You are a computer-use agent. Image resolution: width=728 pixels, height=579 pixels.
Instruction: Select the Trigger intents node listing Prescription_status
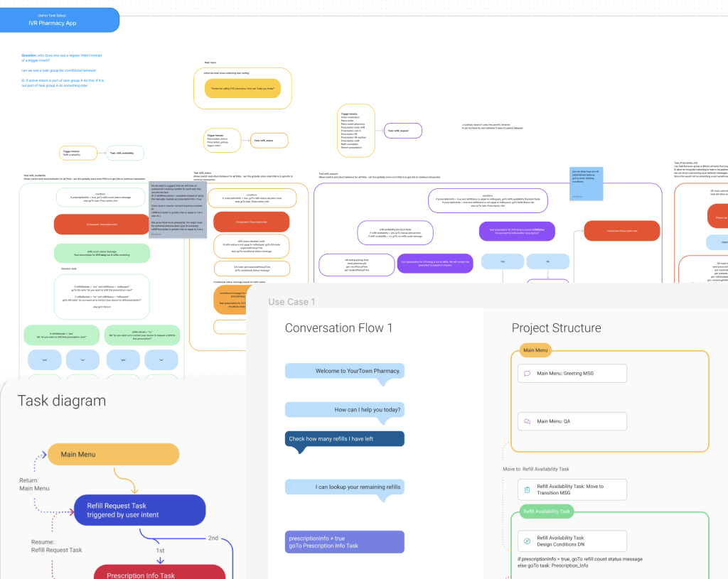click(x=223, y=141)
